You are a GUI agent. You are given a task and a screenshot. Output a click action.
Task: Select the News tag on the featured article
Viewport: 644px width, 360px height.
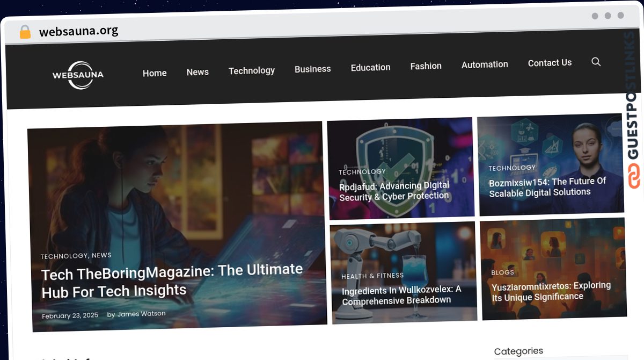(x=101, y=255)
